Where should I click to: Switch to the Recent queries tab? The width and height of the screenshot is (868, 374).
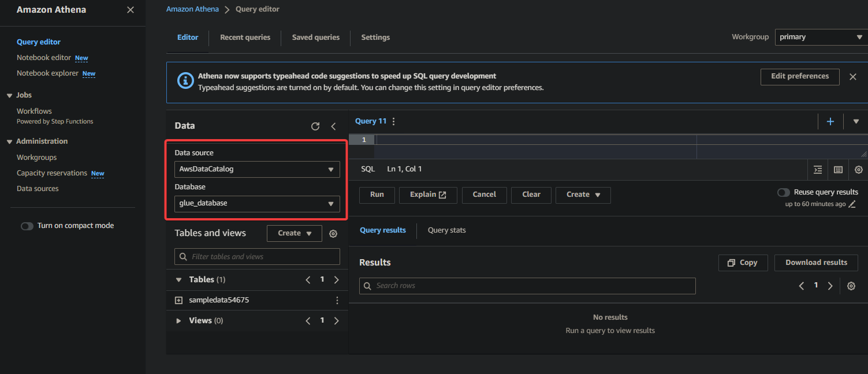click(245, 37)
